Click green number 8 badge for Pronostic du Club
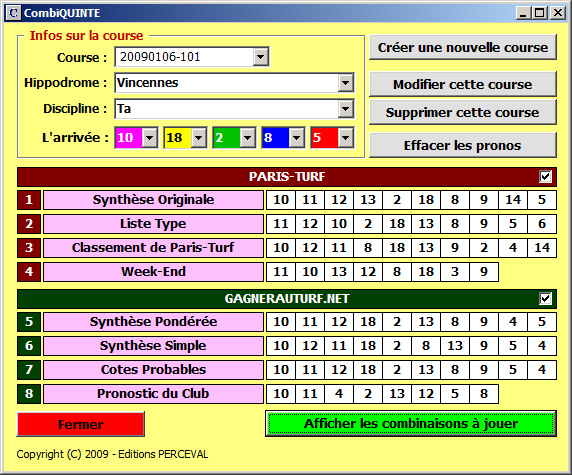Screen dimensions: 572x476 29,394
